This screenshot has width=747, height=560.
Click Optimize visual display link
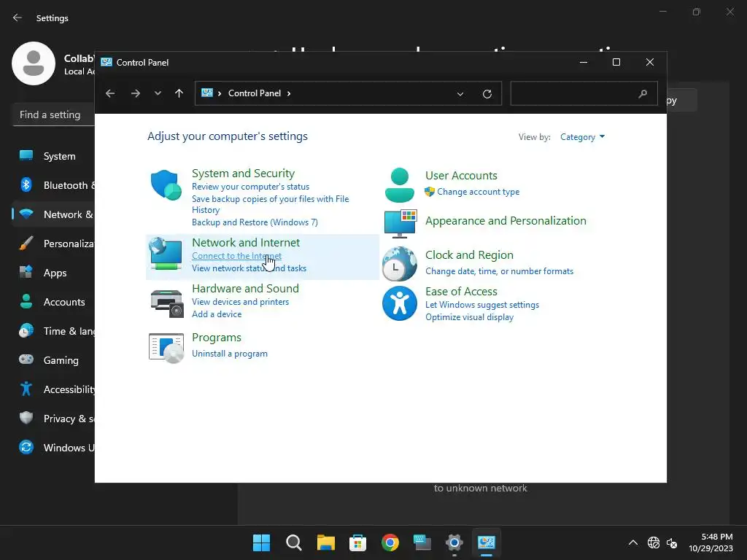coord(469,317)
